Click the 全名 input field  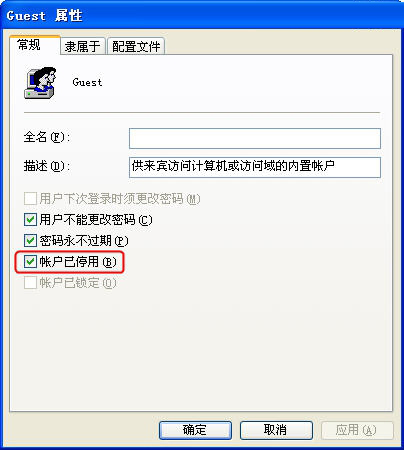255,138
